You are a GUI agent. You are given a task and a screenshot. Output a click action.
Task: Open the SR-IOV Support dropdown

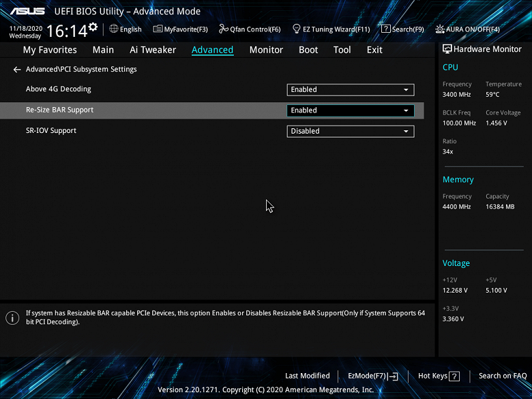(351, 132)
